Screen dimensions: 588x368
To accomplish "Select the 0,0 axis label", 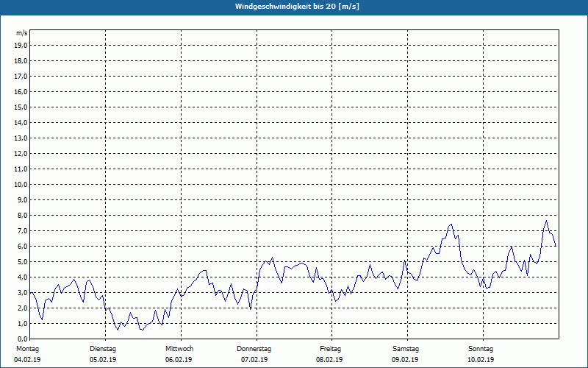I will (22, 339).
